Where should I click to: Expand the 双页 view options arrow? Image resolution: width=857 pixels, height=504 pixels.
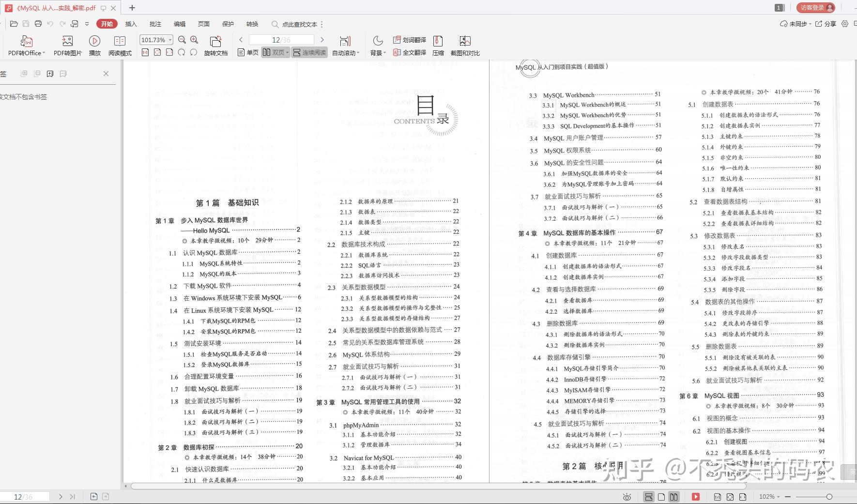coord(287,52)
